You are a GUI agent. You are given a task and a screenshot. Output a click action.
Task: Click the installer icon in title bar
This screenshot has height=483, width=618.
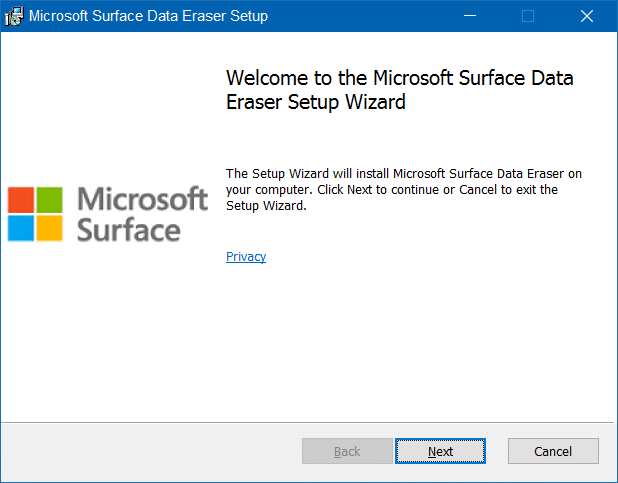point(14,16)
